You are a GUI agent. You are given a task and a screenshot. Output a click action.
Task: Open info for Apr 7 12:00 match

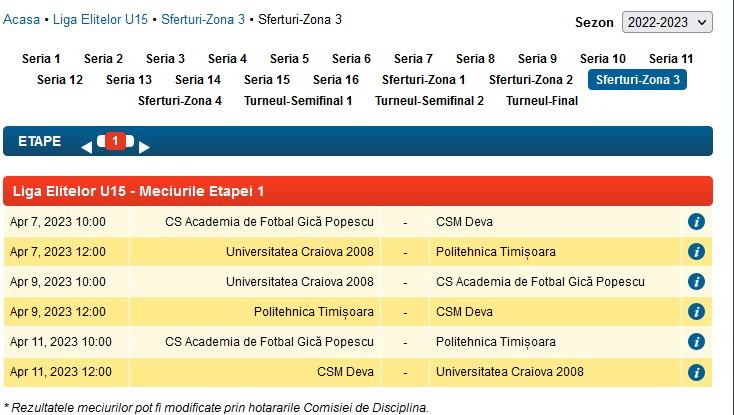pos(696,252)
